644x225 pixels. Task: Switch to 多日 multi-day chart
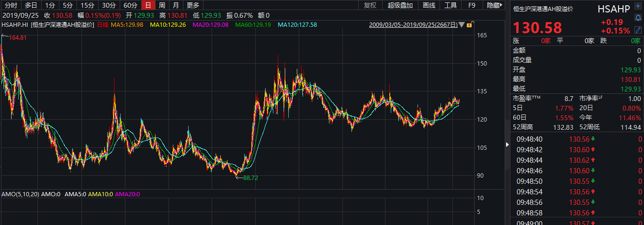pos(31,5)
